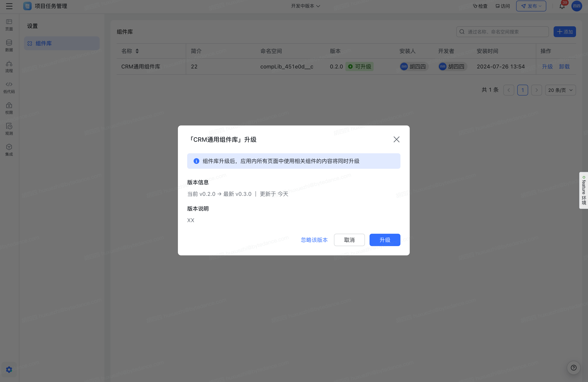
Task: Click the 2024-07-26 13:54 install time cell
Action: coord(500,67)
